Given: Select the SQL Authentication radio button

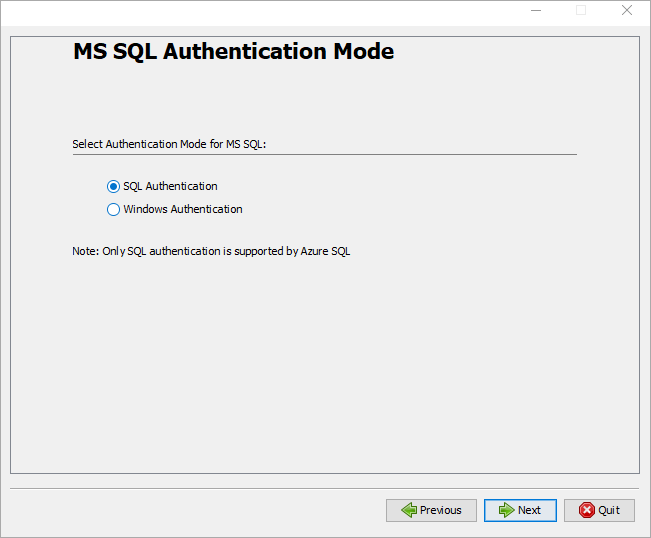Looking at the screenshot, I should click(113, 186).
